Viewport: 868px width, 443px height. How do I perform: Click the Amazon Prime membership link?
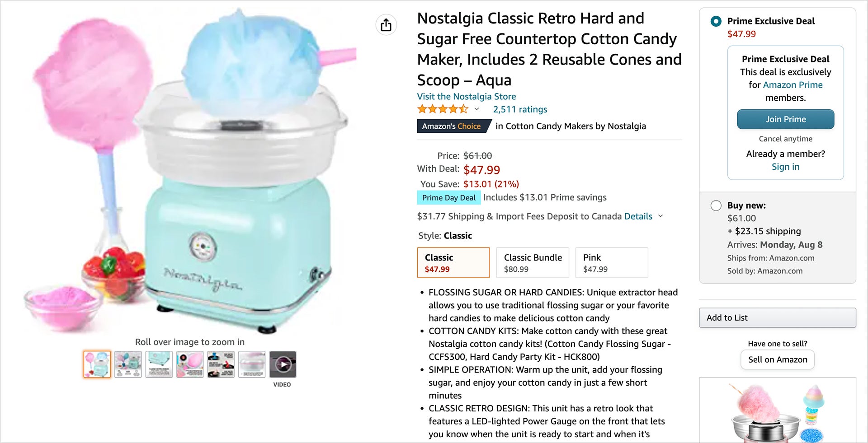(793, 84)
